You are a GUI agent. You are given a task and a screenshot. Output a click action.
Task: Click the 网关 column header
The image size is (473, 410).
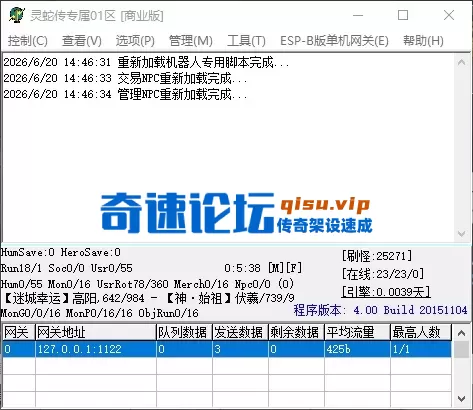click(x=19, y=332)
